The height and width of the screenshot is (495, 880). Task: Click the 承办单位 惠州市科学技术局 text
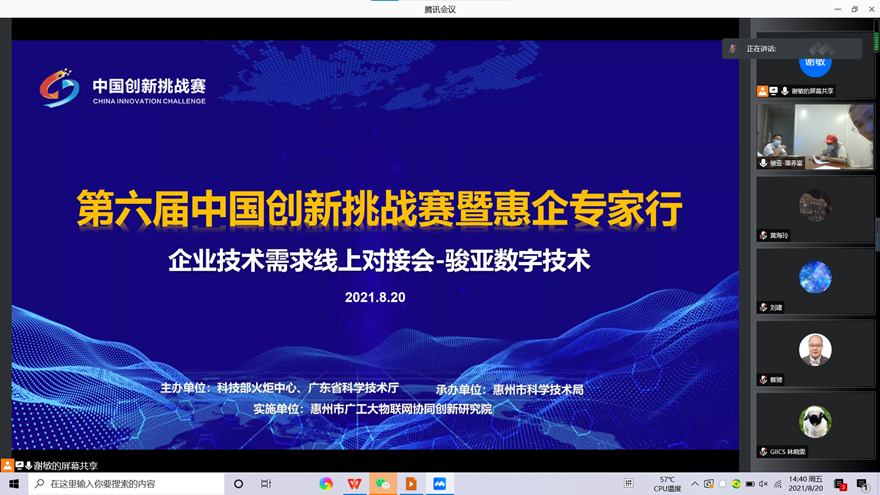pyautogui.click(x=510, y=389)
